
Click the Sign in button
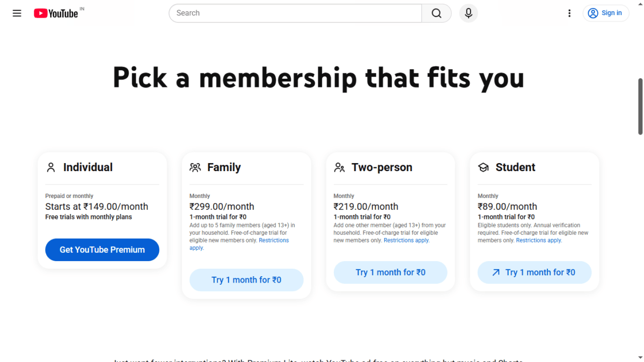(606, 13)
